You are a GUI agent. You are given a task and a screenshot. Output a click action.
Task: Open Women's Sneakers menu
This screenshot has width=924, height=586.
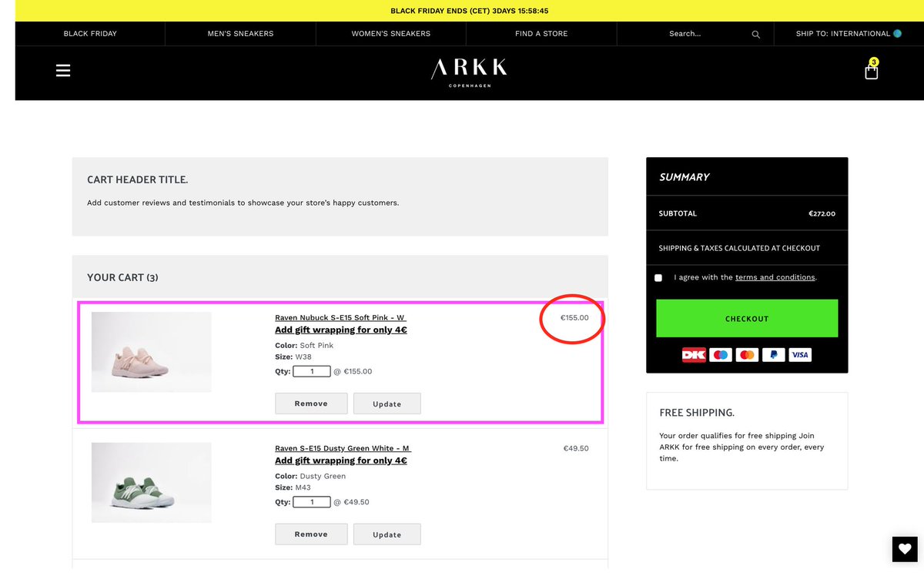[391, 34]
